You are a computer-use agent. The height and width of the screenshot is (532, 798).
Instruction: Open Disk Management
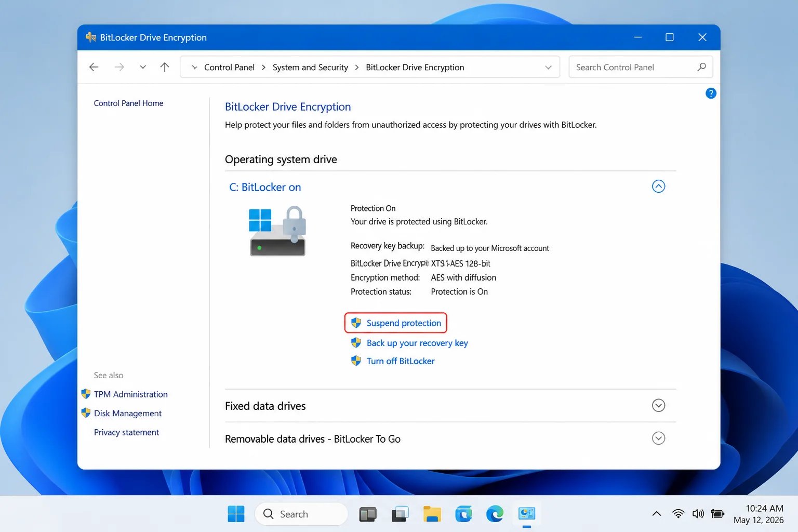click(x=128, y=414)
